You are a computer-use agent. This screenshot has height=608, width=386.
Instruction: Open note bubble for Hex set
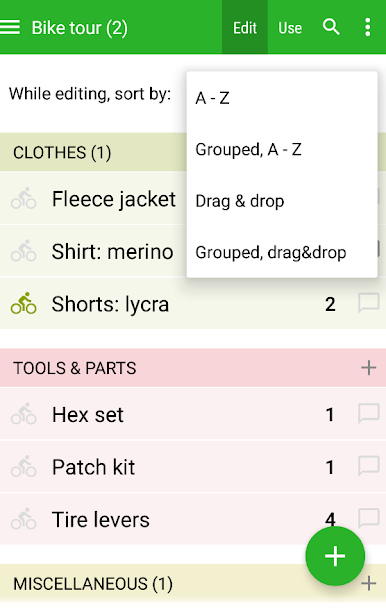[x=369, y=414]
